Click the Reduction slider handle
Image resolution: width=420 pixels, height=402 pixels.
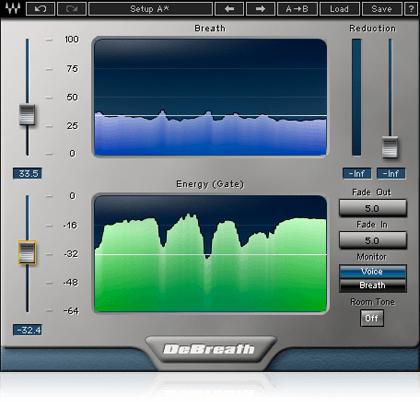point(390,147)
